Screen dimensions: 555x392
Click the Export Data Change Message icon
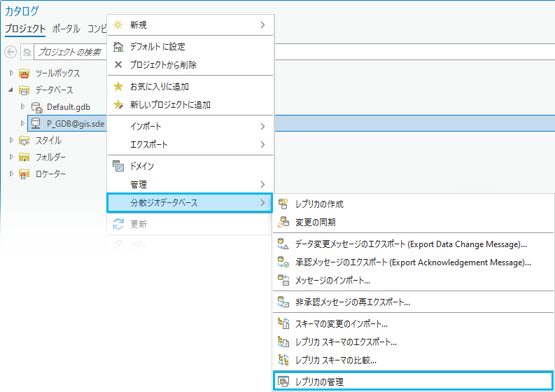283,244
